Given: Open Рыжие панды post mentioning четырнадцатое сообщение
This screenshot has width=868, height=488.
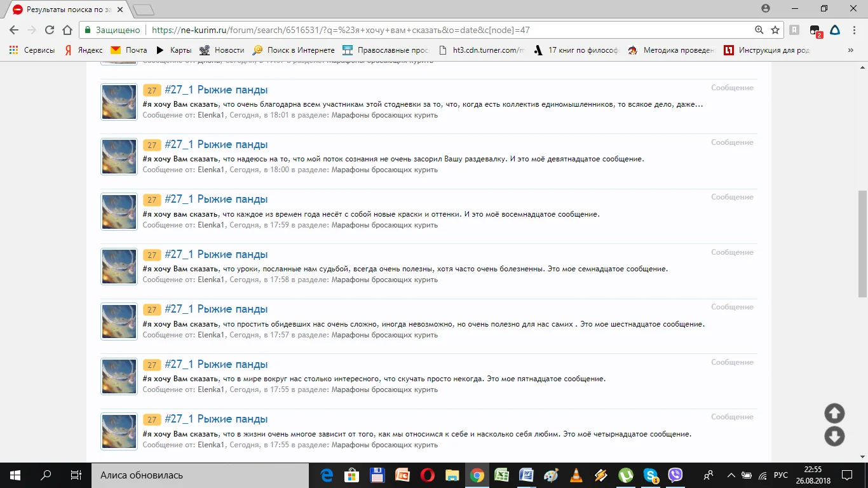Looking at the screenshot, I should point(216,419).
